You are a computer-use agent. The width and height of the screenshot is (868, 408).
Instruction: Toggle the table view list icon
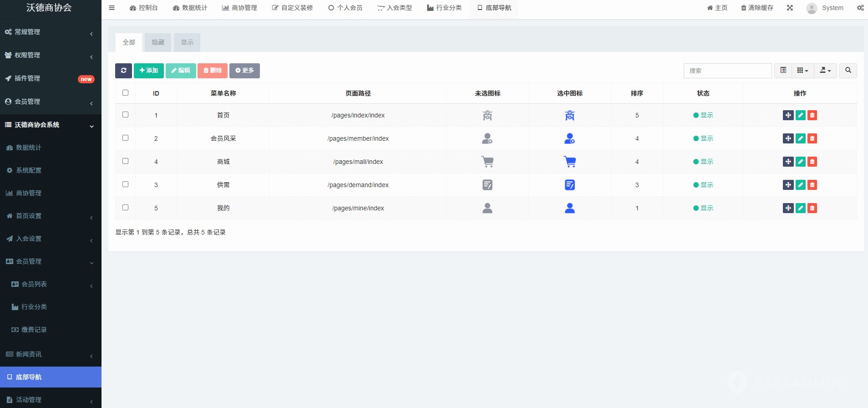pyautogui.click(x=783, y=71)
